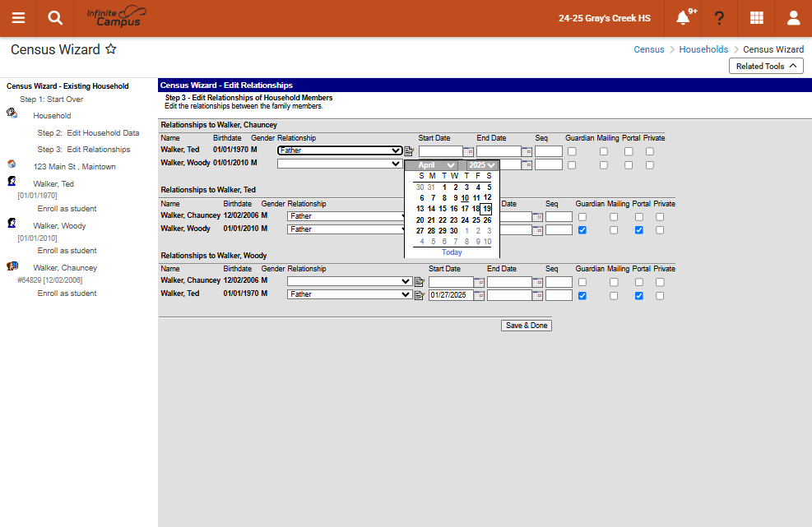Click the Save & Done button

coord(527,326)
